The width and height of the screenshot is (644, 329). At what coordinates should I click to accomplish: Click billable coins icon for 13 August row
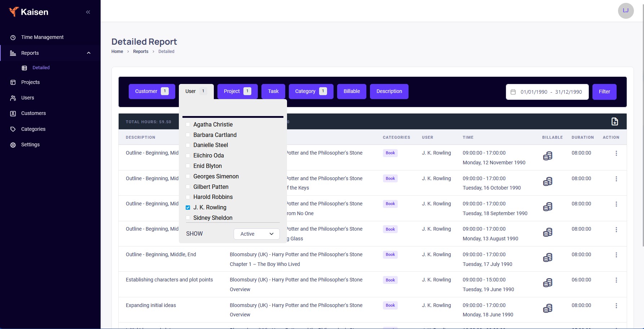(x=548, y=232)
